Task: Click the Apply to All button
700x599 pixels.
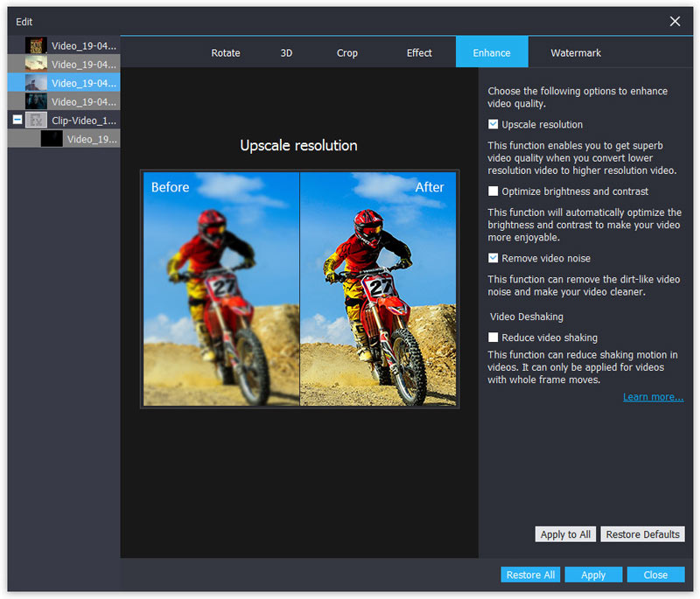Action: (564, 534)
